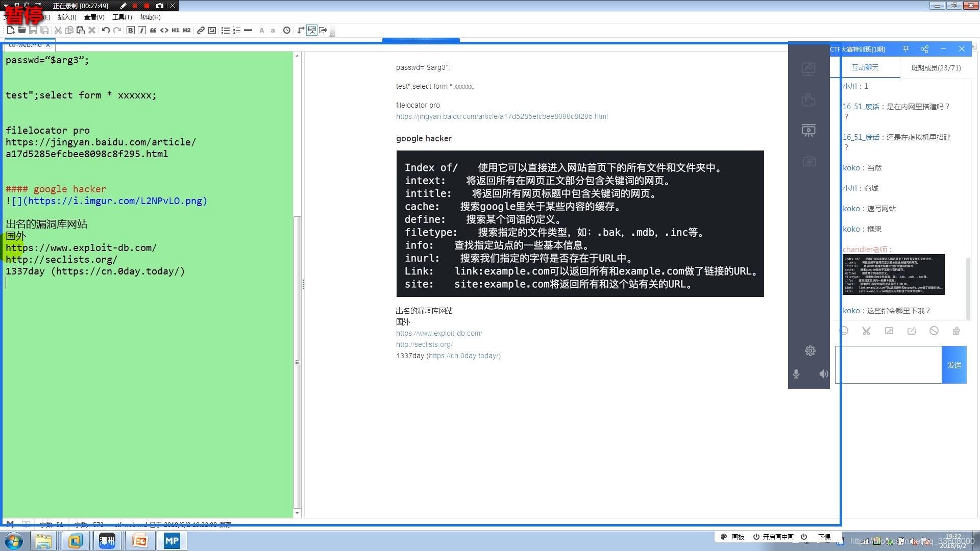
Task: Expand the recording bar dropdown arrow
Action: (x=6, y=6)
